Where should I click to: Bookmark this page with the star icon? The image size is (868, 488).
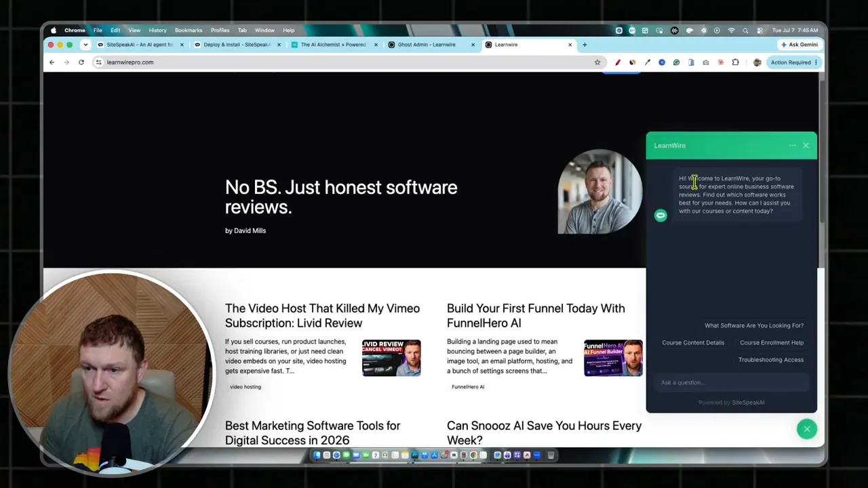(x=597, y=62)
